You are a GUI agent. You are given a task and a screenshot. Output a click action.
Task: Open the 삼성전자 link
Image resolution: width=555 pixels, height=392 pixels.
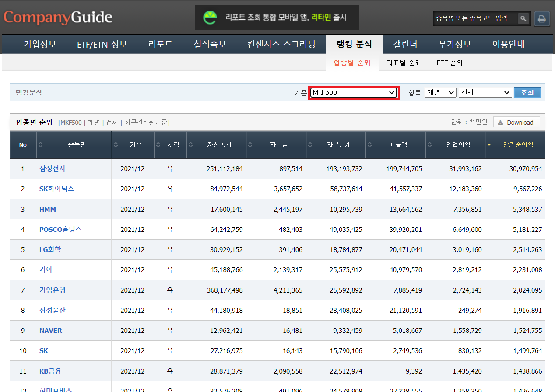(53, 168)
